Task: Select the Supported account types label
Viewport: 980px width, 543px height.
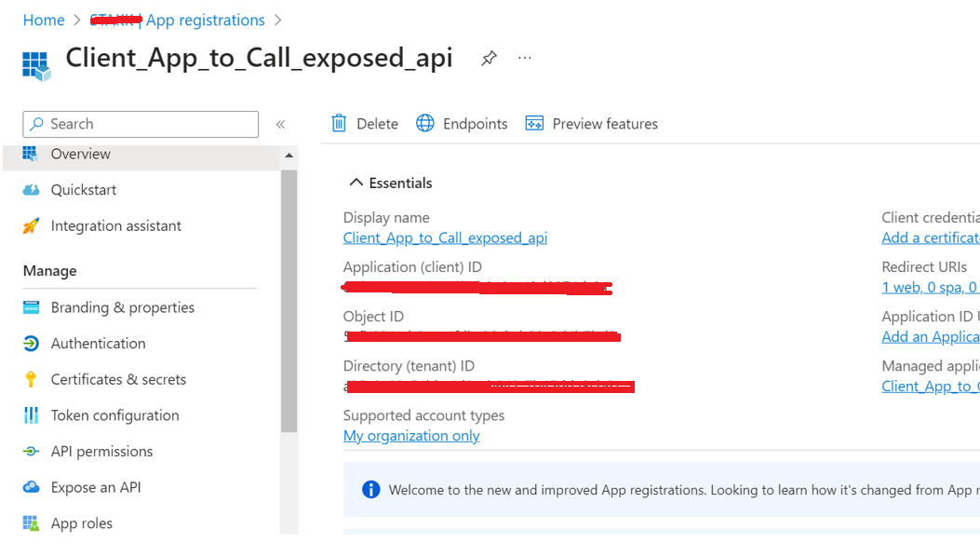Action: click(x=423, y=415)
